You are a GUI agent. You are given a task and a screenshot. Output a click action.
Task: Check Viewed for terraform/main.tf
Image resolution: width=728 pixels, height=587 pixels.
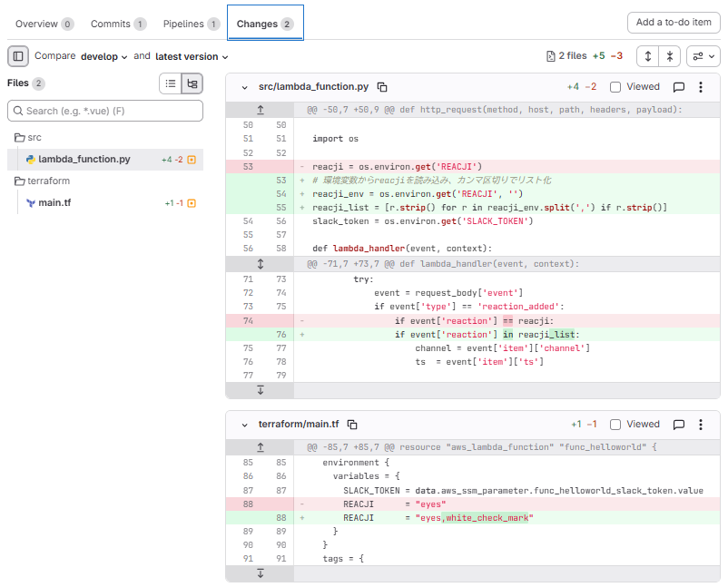[615, 425]
